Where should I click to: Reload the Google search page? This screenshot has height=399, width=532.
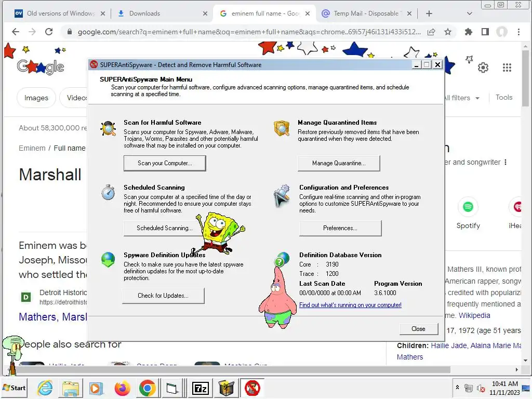pyautogui.click(x=49, y=32)
